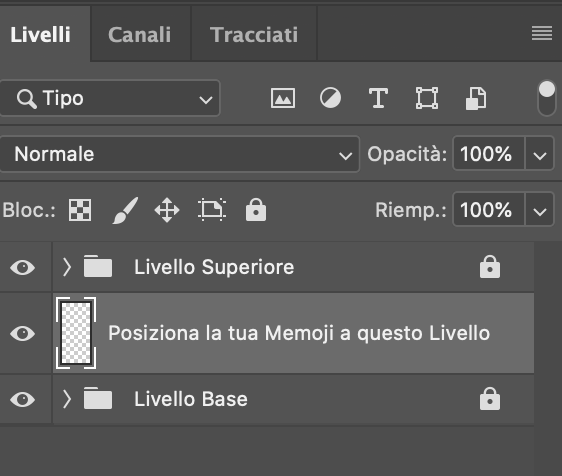Hide the Livello Superiore group
The height and width of the screenshot is (476, 562).
coord(23,267)
